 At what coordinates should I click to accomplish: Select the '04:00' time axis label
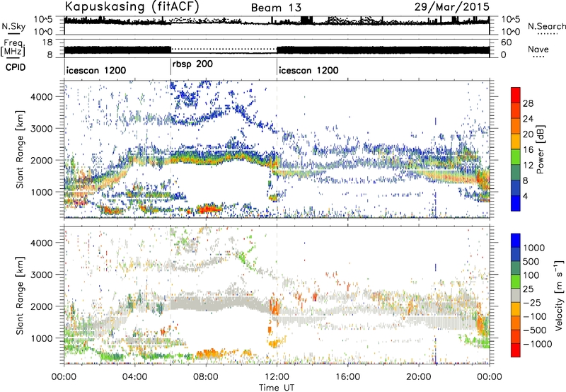(x=135, y=377)
